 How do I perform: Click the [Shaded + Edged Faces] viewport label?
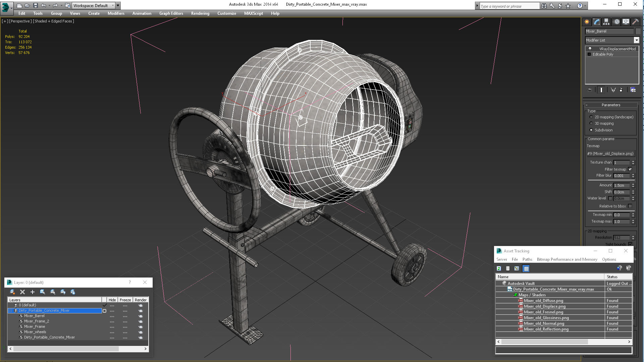53,21
